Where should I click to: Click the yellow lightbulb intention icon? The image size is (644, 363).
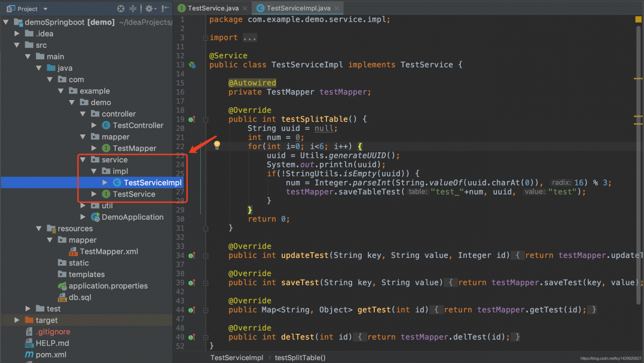pyautogui.click(x=217, y=145)
